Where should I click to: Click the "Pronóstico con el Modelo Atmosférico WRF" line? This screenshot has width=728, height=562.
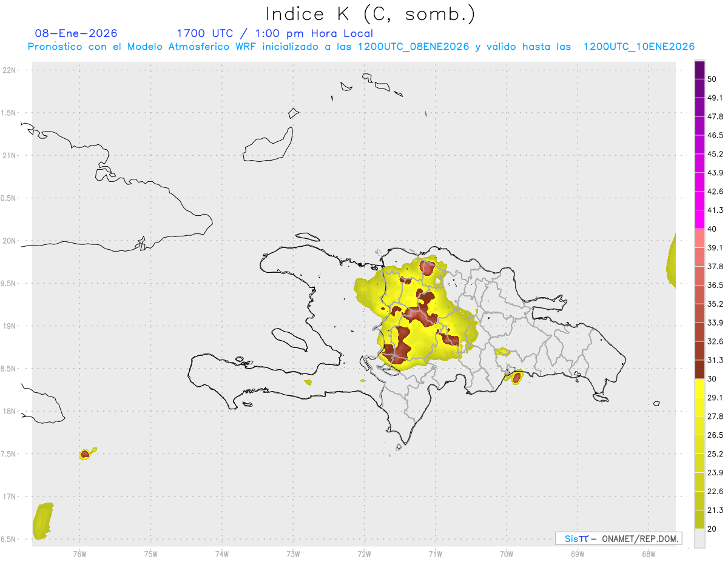tap(361, 47)
